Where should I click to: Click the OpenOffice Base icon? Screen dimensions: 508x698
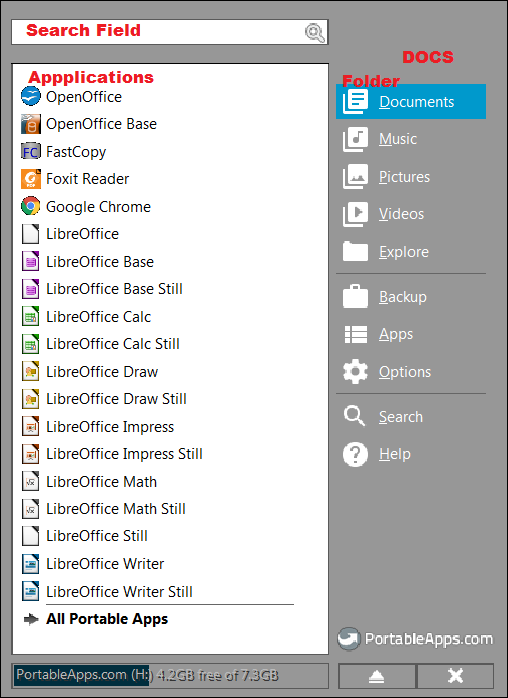(31, 124)
